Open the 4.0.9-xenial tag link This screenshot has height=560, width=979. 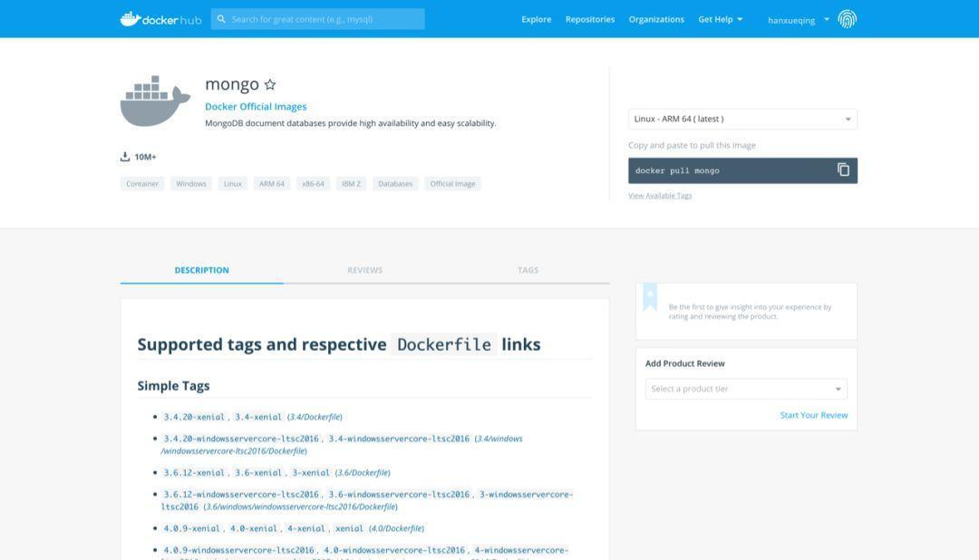(191, 528)
